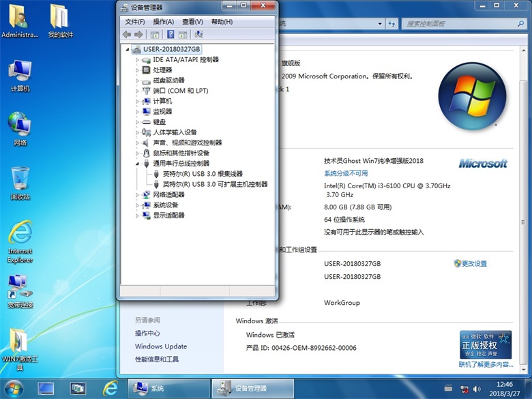Open the 操作(A) menu
The image size is (532, 399).
click(x=163, y=22)
